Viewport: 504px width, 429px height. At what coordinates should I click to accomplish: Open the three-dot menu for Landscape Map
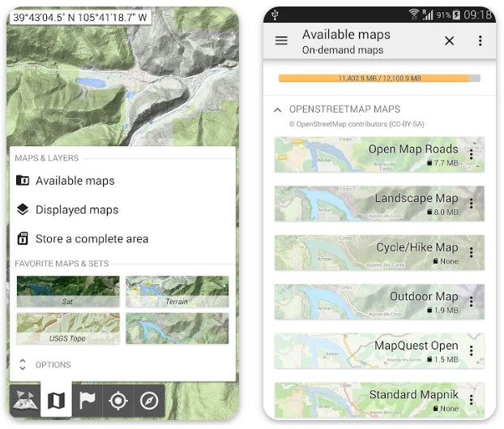coord(472,204)
